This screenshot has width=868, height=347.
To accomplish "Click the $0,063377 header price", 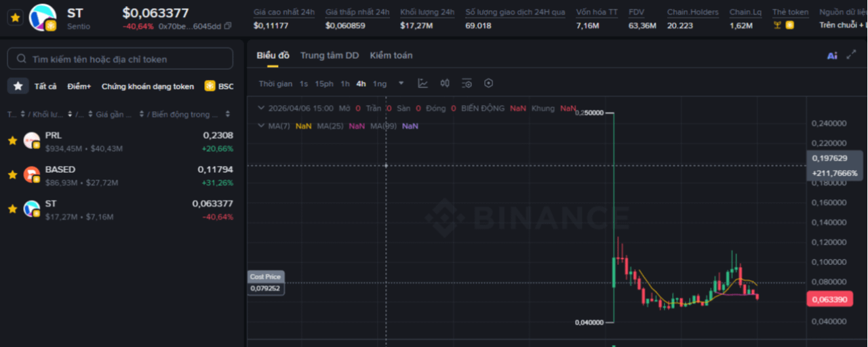I will 155,13.
